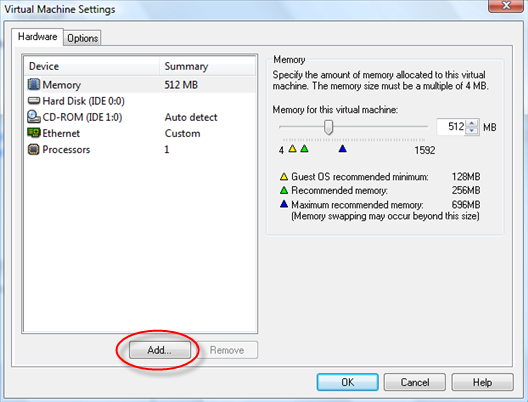Click the blue triangle marker under slider

click(342, 148)
